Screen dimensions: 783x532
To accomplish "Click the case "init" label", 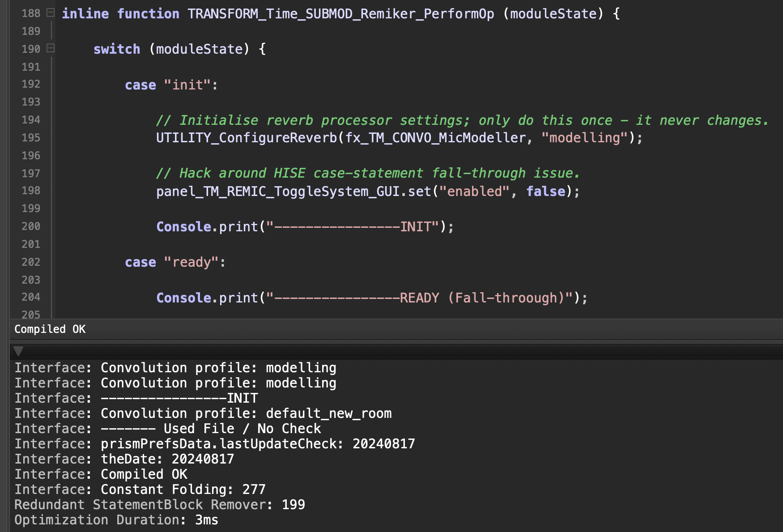I will 171,85.
